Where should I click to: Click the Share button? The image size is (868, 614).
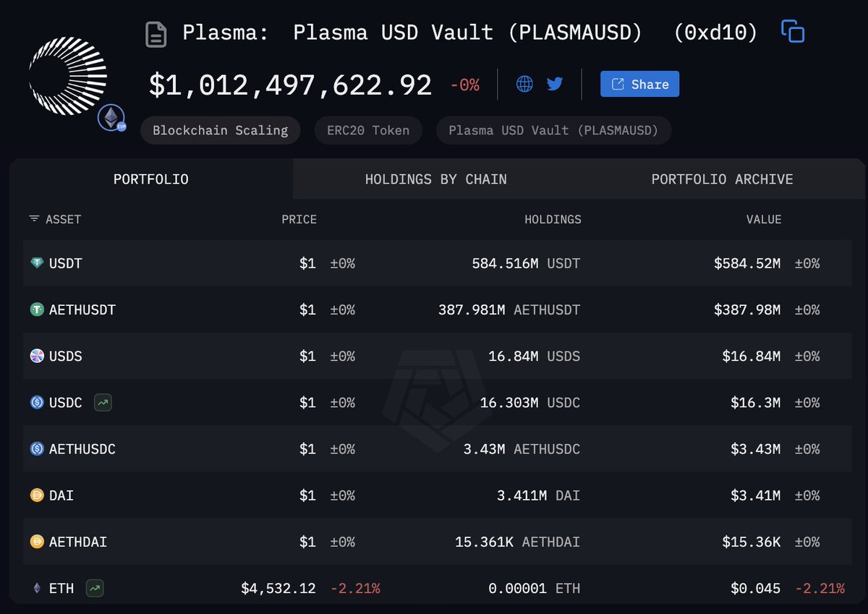pos(639,84)
